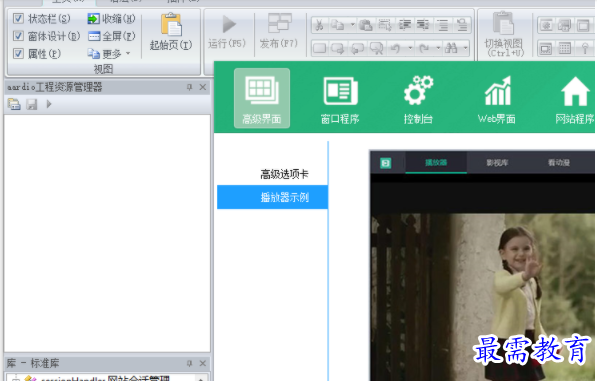Click the decrease indent icon
This screenshot has width=597, height=381.
click(423, 26)
